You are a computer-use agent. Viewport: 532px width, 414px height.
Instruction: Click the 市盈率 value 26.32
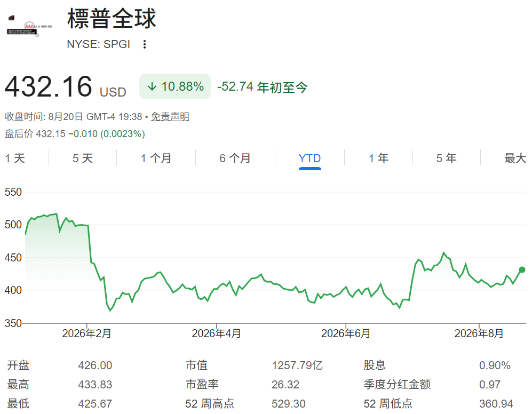[x=285, y=385]
